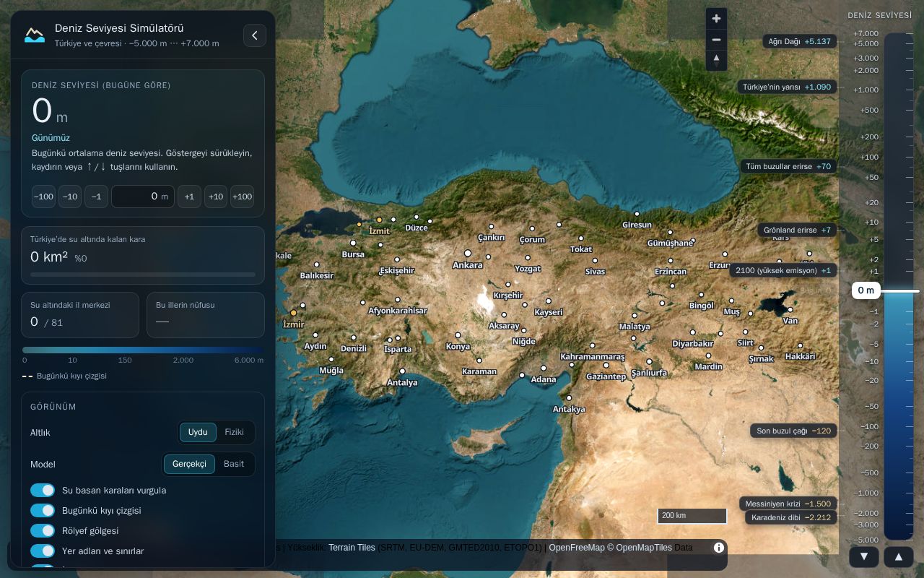The width and height of the screenshot is (924, 578).
Task: Decrease sea level by 1 meter
Action: tap(96, 197)
